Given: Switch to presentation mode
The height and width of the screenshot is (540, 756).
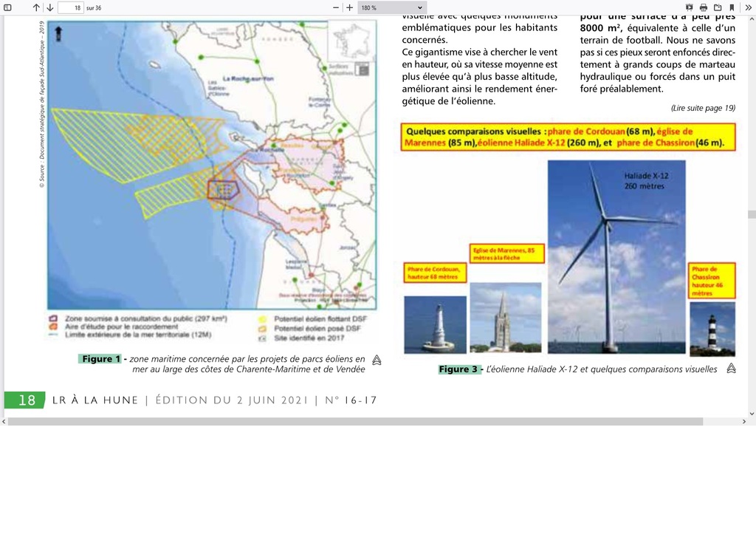Looking at the screenshot, I should click(690, 7).
